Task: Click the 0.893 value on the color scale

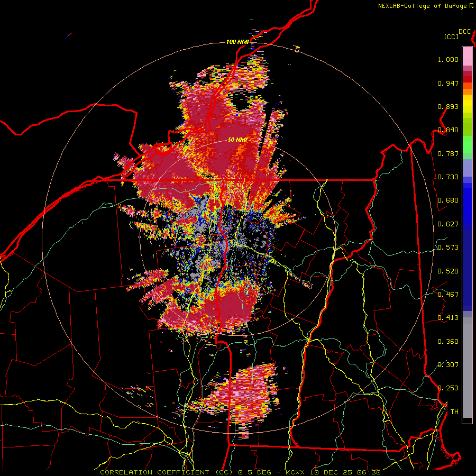Action: click(x=448, y=106)
